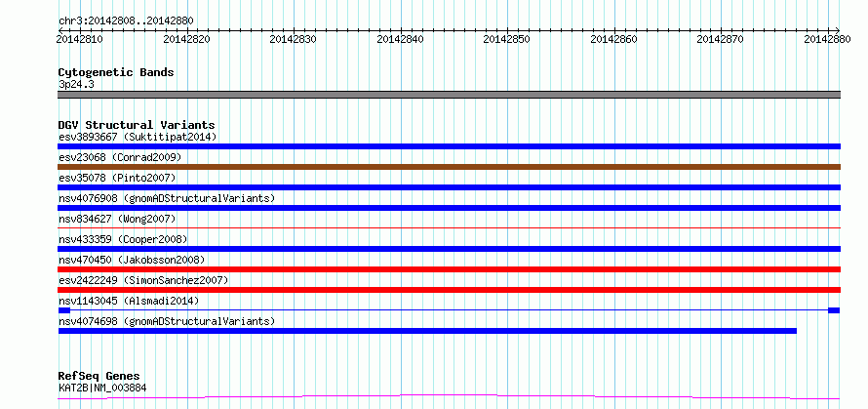The image size is (868, 409).
Task: Click the nsv4074698 (gnomADStructuralVariants) label
Action: tap(167, 321)
